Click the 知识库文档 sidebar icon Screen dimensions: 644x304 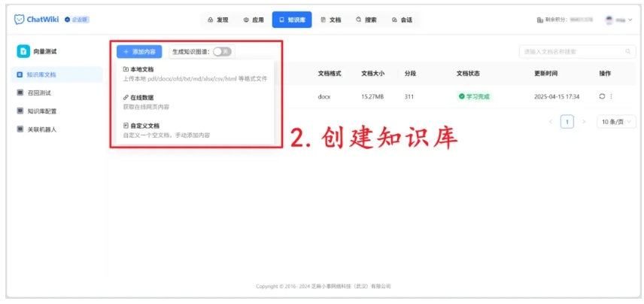coord(20,74)
